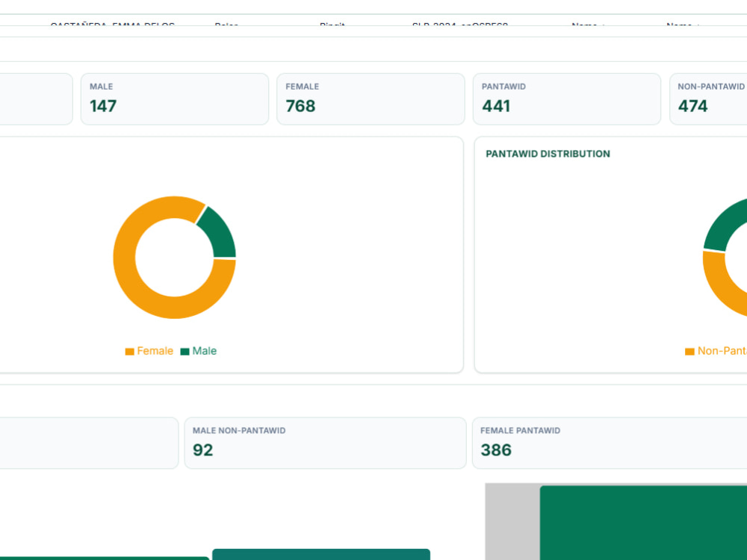Click the FEMALE PANTAWID label
Screen dimensions: 747x560
point(520,431)
